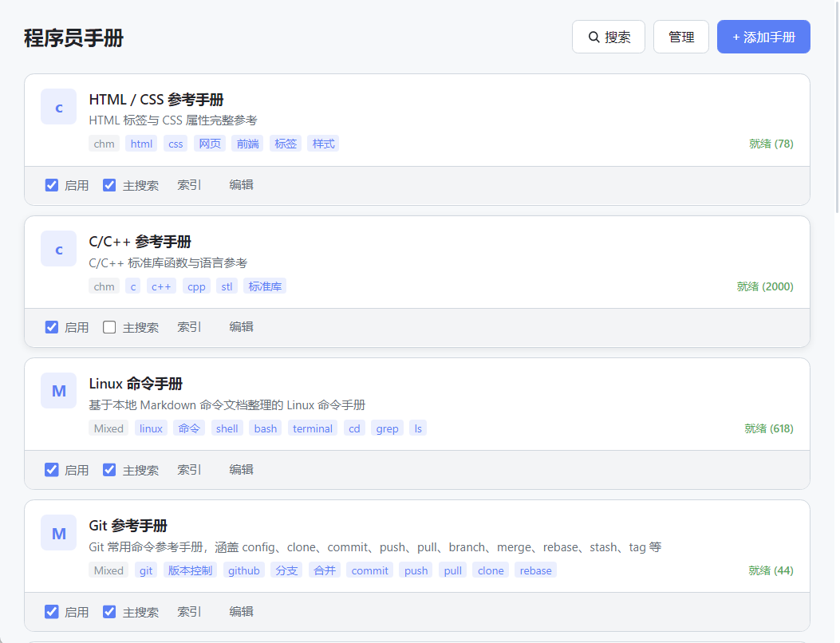Click the Git 参考手册 M icon
840x643 pixels.
pyautogui.click(x=58, y=533)
